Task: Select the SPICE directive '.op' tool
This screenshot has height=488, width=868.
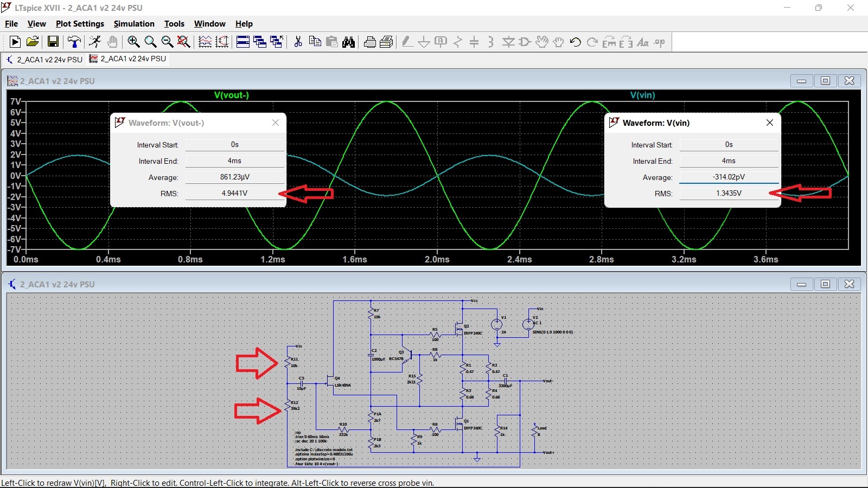Action: click(660, 42)
